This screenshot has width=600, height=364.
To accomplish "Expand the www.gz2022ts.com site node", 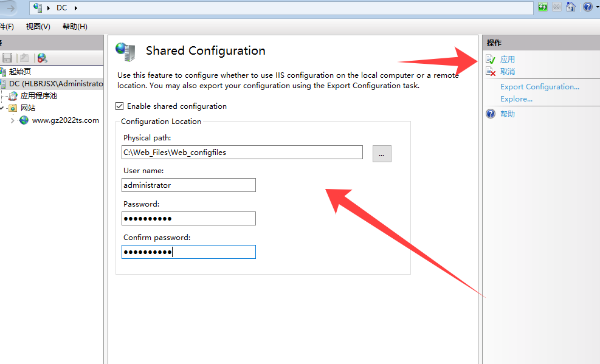I will (12, 120).
